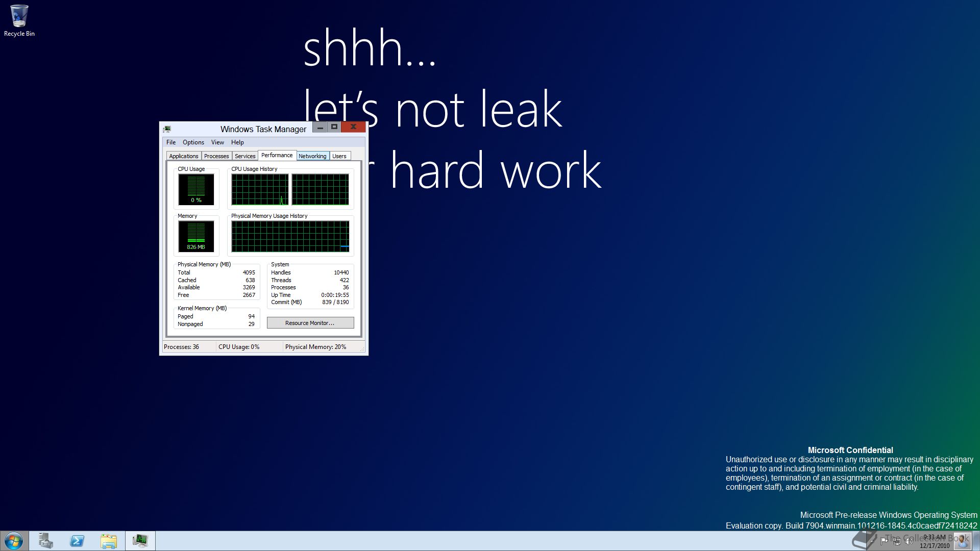
Task: Click the Task Manager title bar icon
Action: [x=167, y=129]
